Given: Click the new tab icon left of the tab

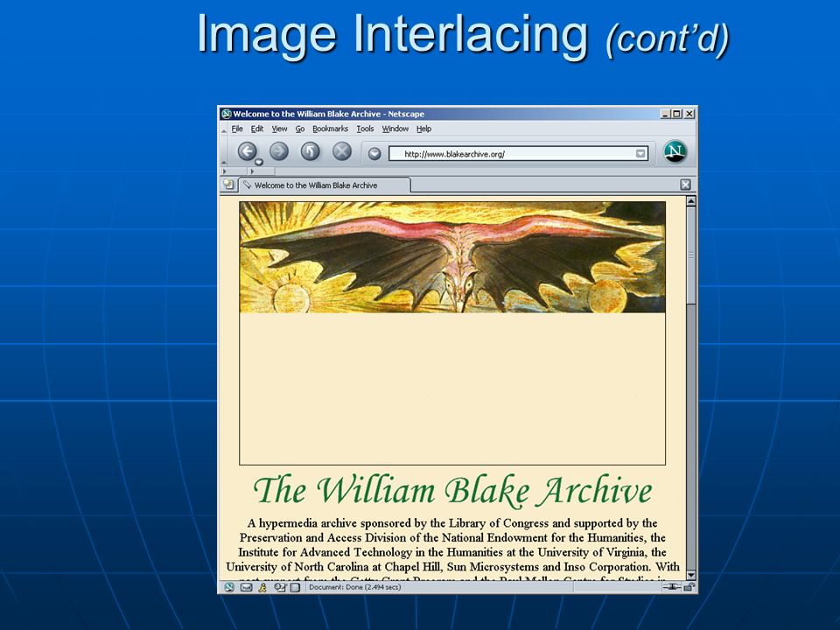Looking at the screenshot, I should (x=228, y=185).
